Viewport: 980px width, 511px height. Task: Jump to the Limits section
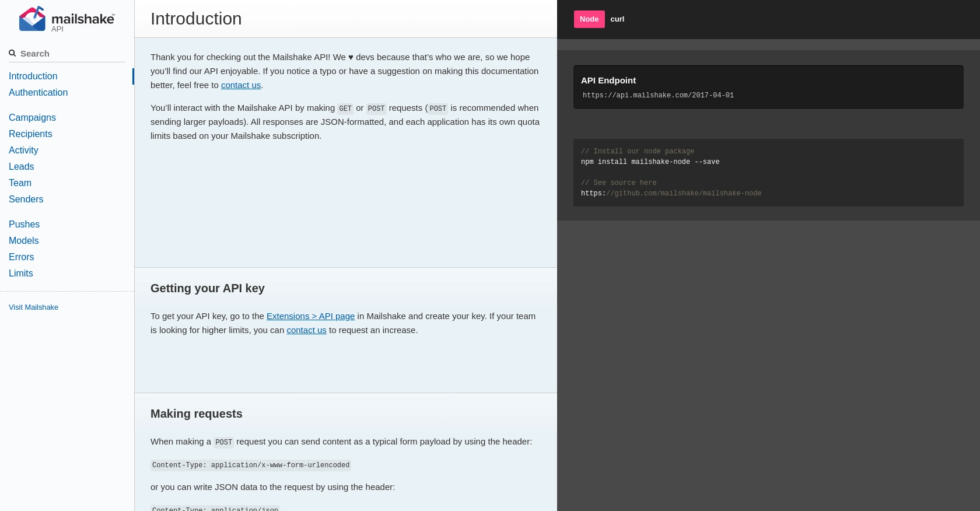pos(21,274)
